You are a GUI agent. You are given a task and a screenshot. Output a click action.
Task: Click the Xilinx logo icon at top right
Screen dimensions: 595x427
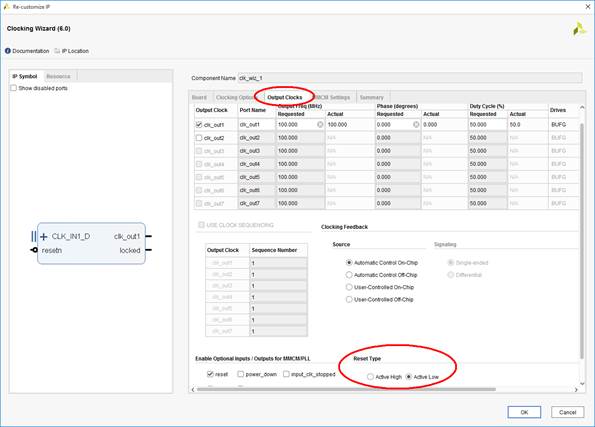tap(579, 29)
